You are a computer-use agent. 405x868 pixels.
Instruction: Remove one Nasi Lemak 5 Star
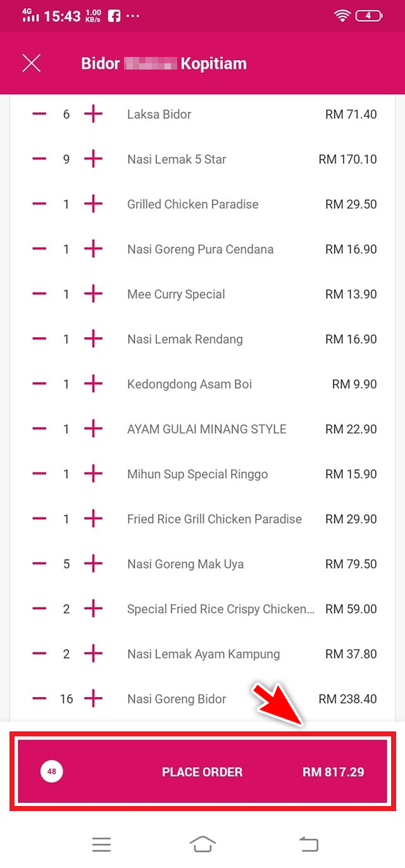39,159
